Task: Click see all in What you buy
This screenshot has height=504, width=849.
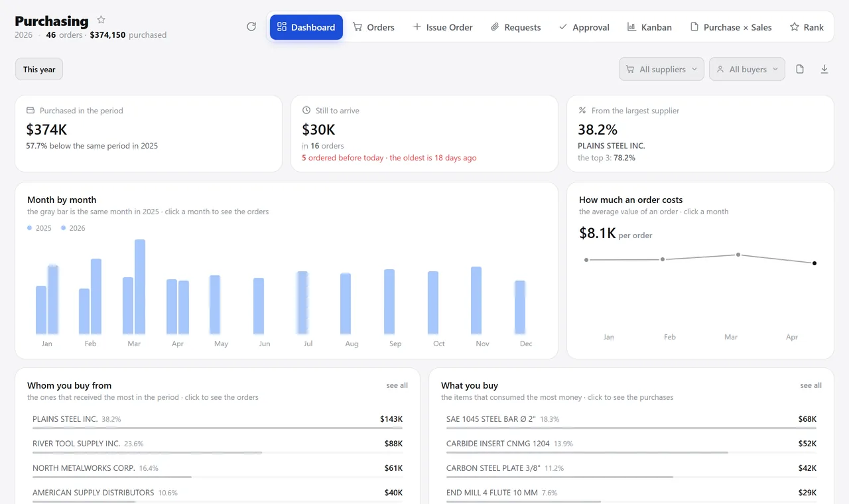Action: click(x=811, y=385)
